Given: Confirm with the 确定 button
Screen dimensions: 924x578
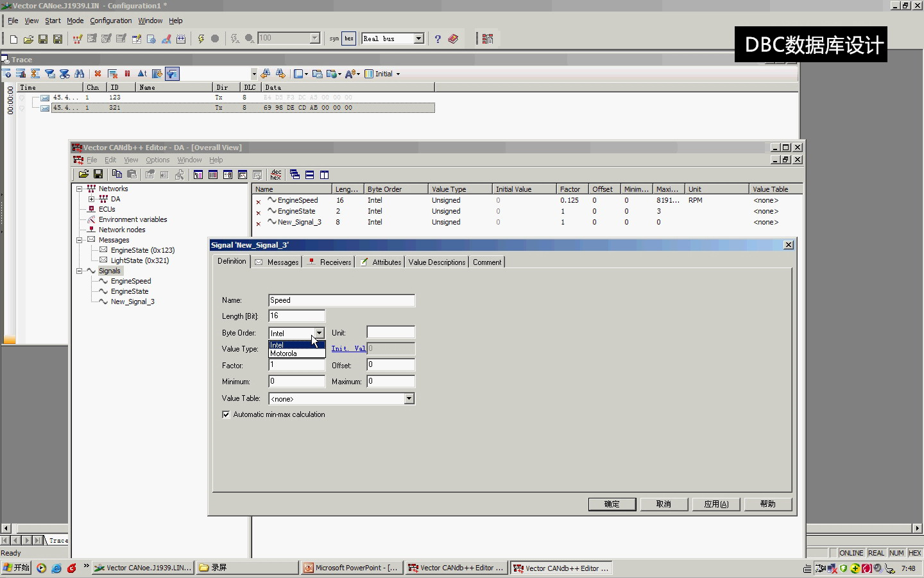Looking at the screenshot, I should (612, 504).
